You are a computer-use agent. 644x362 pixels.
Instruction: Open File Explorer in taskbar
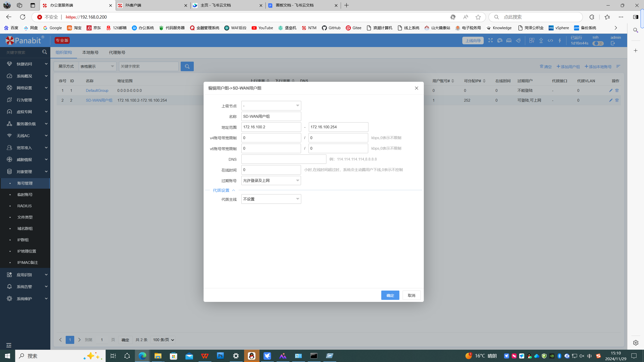pos(158,356)
